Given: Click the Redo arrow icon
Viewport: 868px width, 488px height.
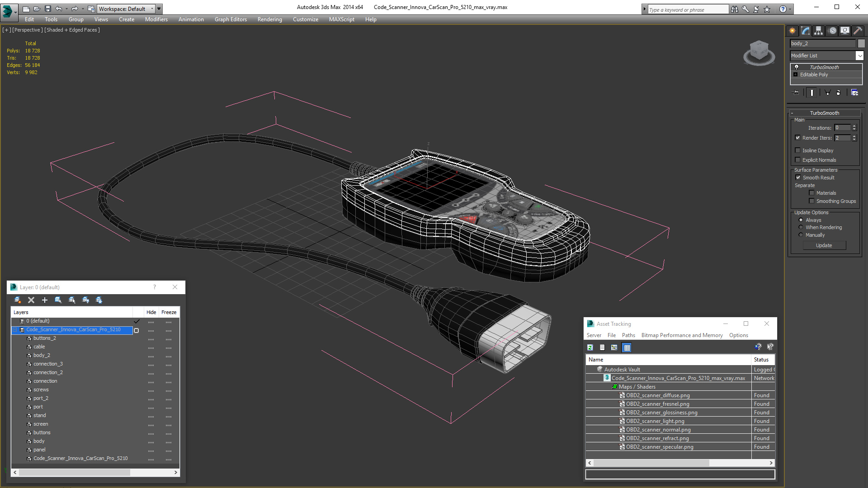Looking at the screenshot, I should point(75,9).
